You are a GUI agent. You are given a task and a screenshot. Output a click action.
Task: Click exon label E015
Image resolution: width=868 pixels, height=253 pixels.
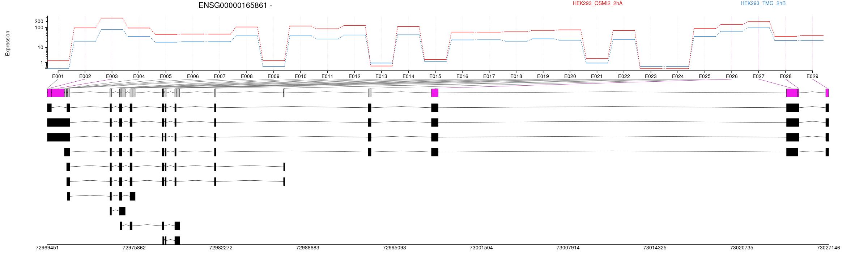tap(435, 76)
